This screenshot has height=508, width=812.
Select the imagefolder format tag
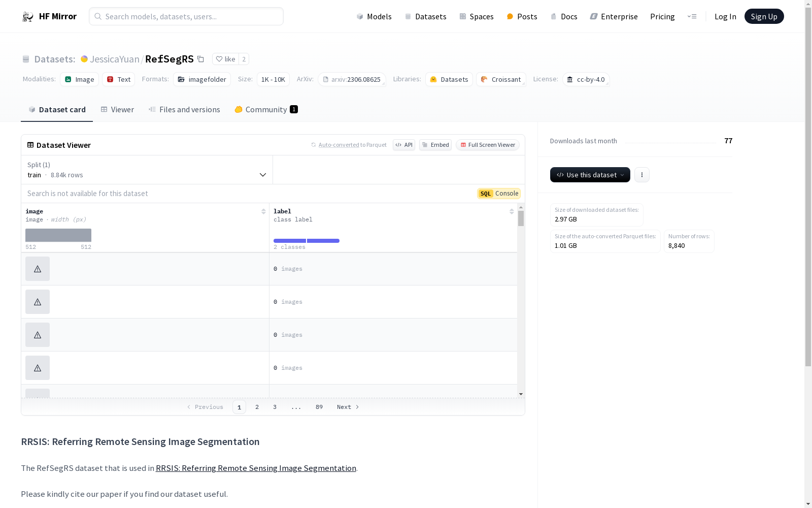point(202,79)
